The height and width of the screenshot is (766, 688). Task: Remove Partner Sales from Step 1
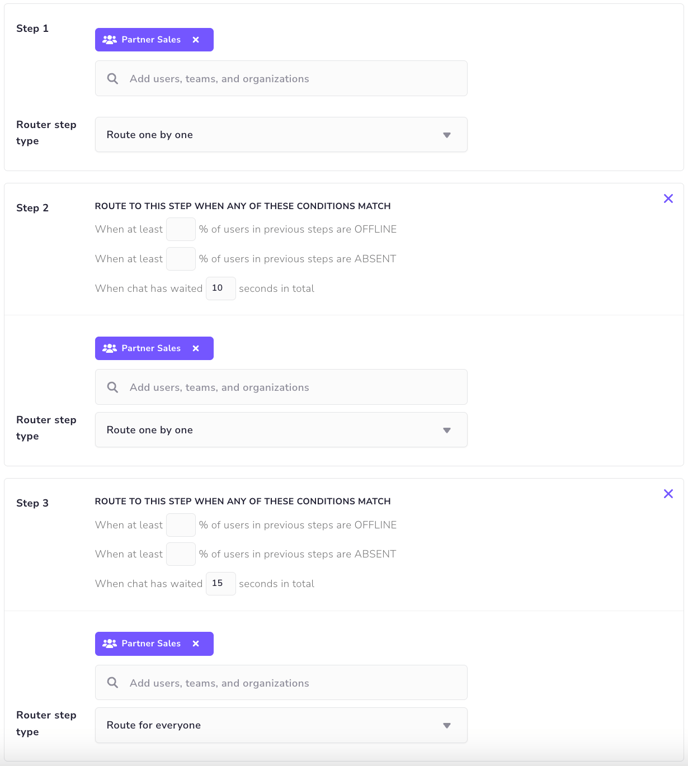196,40
